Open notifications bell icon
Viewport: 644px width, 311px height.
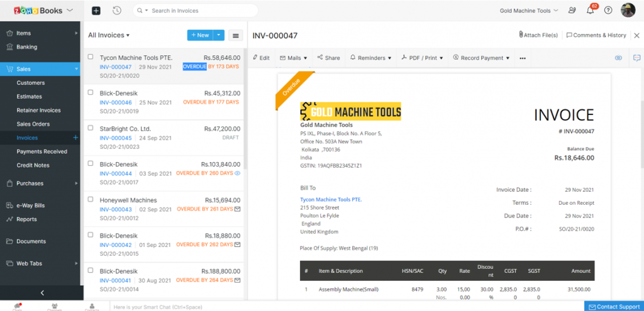[x=591, y=11]
